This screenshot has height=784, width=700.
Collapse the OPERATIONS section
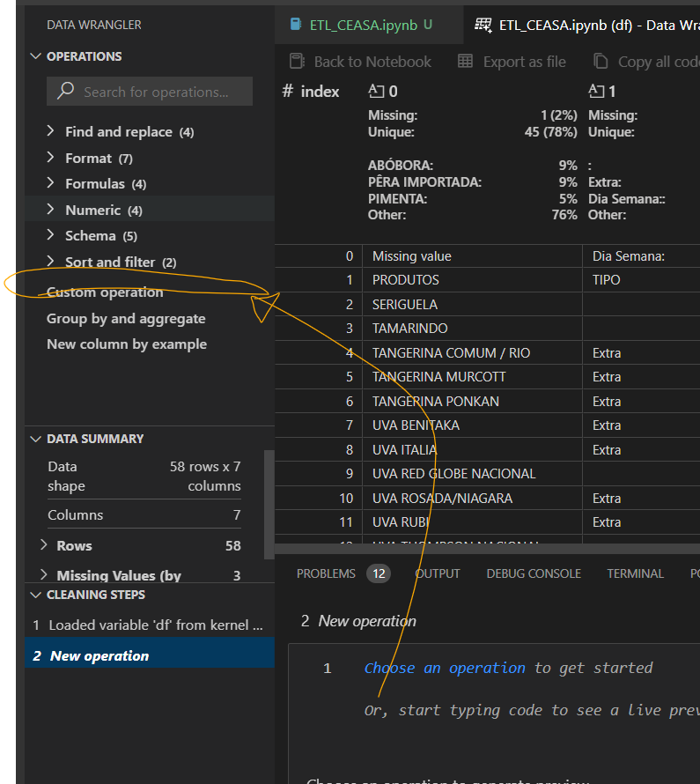coord(35,55)
